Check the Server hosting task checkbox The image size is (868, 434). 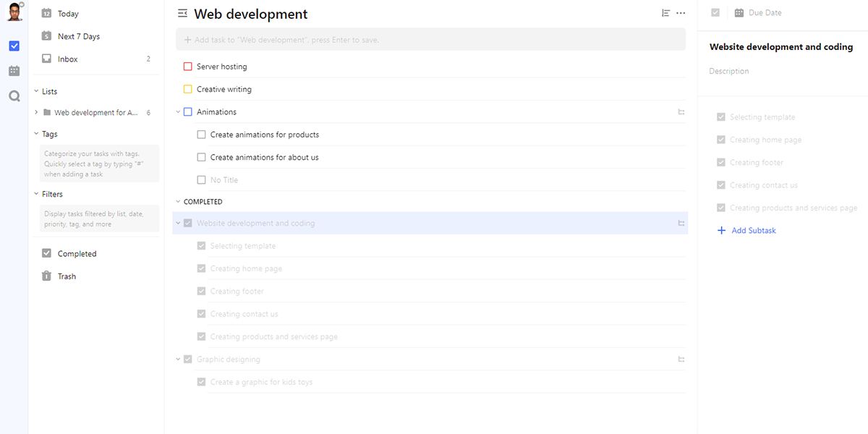point(188,67)
